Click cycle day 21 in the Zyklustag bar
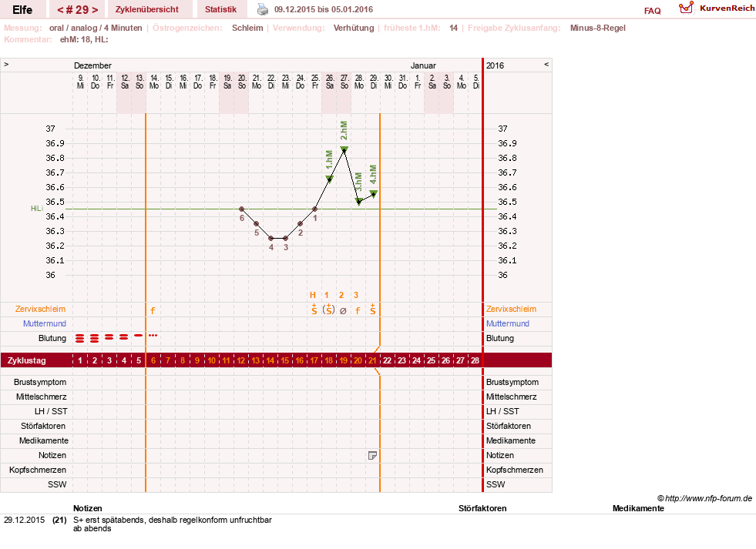The width and height of the screenshot is (756, 549). (372, 360)
